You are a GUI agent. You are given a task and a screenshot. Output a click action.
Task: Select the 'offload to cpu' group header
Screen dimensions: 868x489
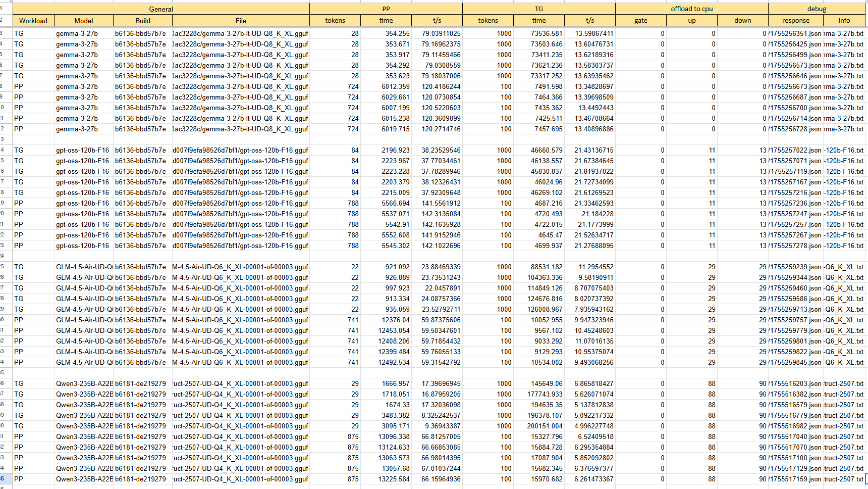point(692,9)
